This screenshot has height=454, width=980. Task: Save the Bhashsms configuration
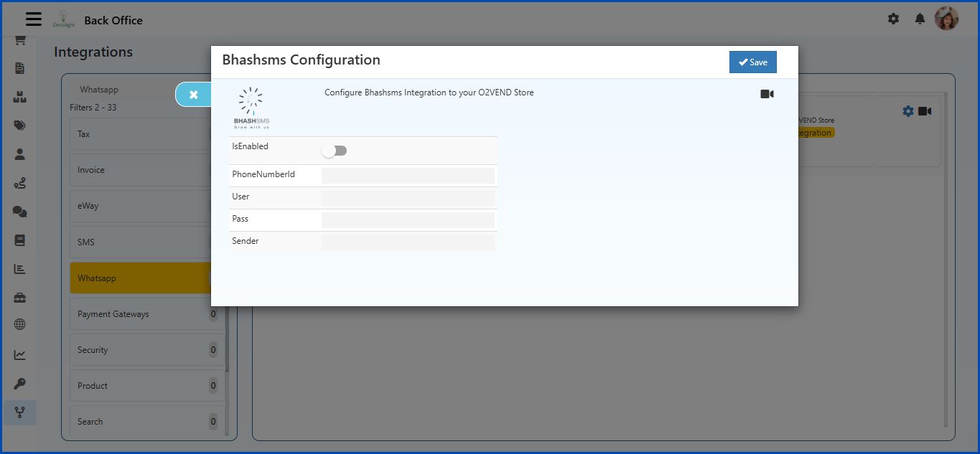tap(752, 62)
